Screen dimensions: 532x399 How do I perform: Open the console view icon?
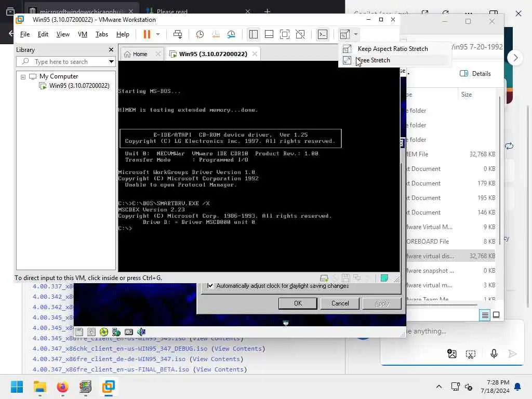[x=322, y=34]
